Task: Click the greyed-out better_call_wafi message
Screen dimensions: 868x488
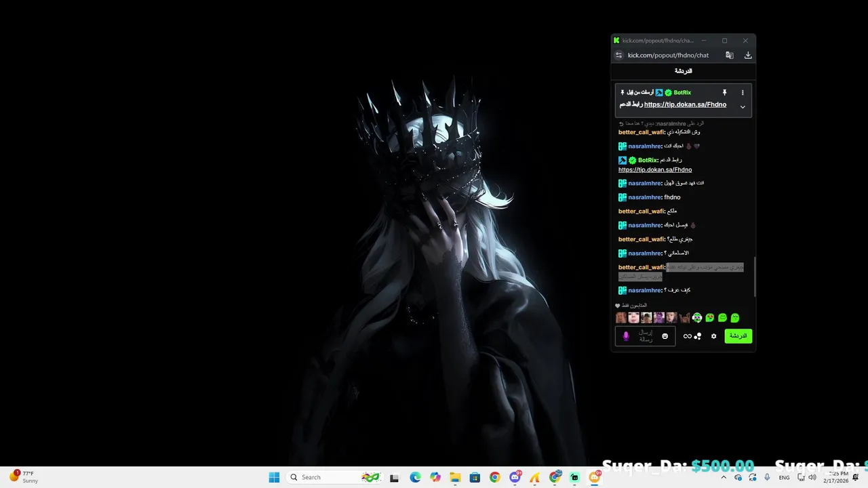Action: point(681,272)
